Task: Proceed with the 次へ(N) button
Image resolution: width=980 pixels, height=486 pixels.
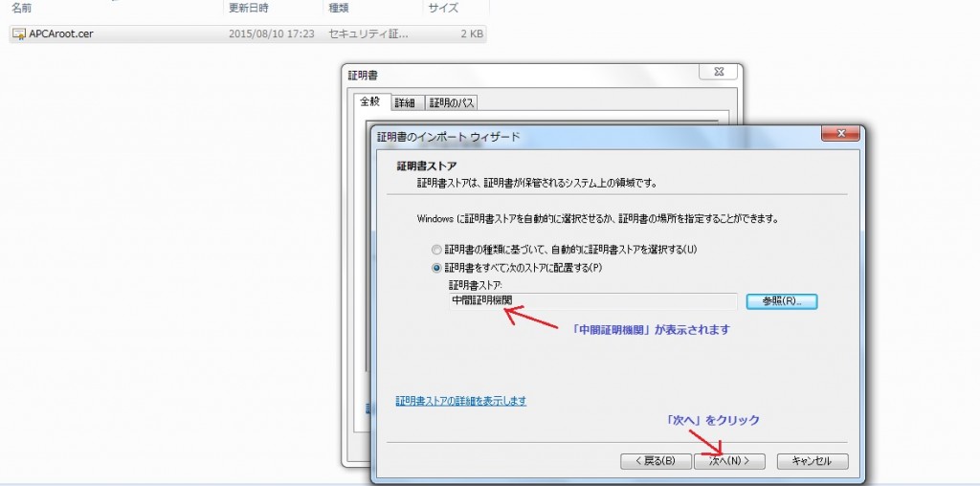Action: pyautogui.click(x=728, y=461)
